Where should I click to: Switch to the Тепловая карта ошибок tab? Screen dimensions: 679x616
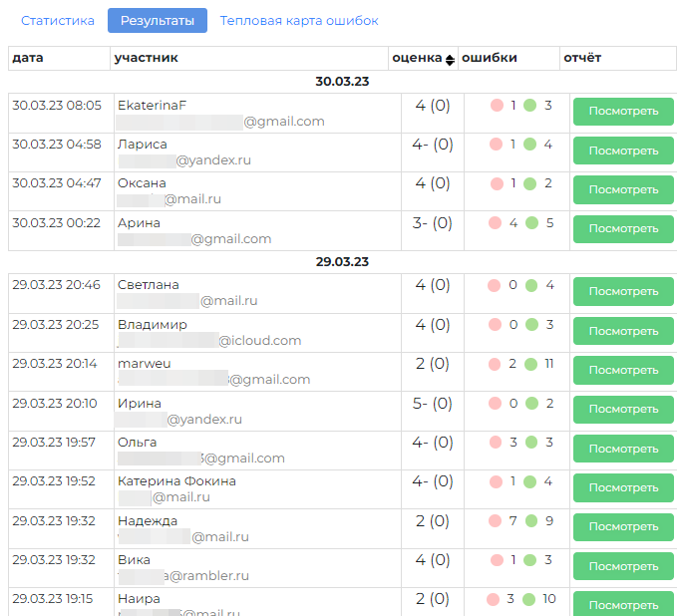[299, 21]
